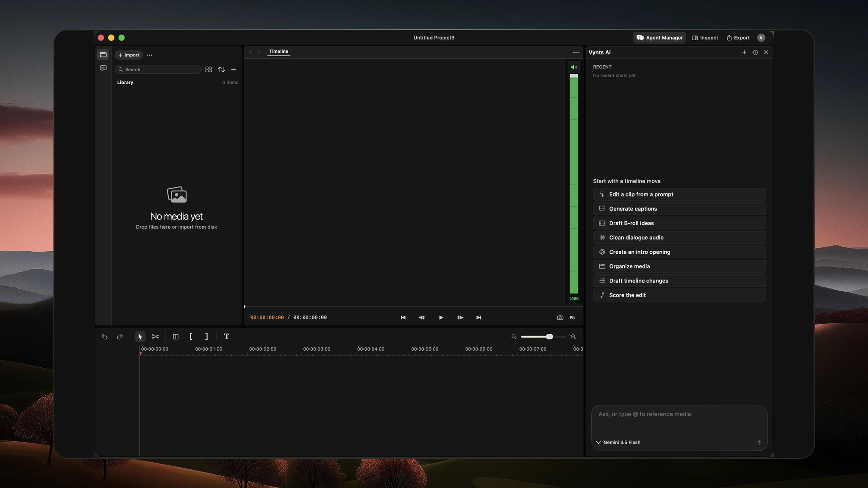Capture a snapshot with camera icon
Viewport: 868px width, 488px height.
point(560,318)
